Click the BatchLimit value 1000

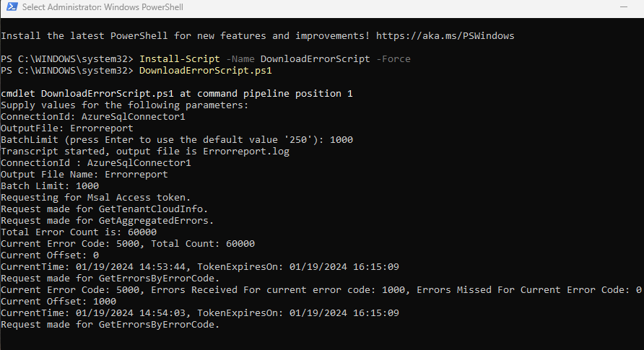click(x=341, y=139)
